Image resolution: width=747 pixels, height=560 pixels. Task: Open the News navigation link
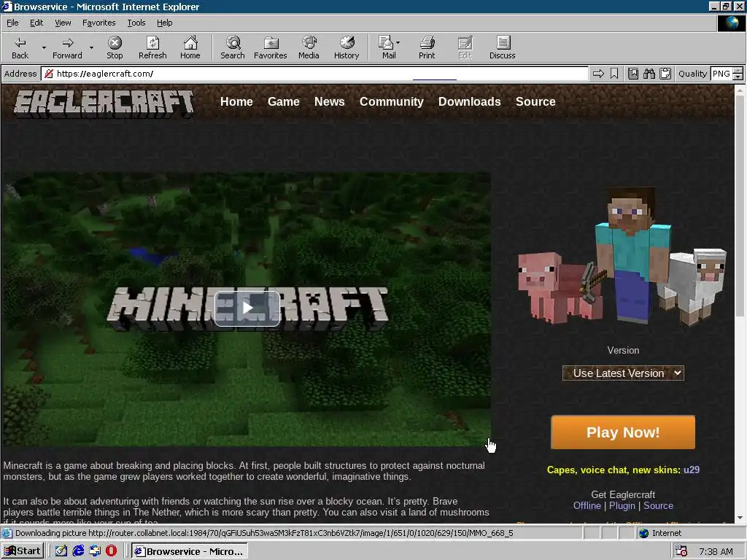[x=329, y=102]
